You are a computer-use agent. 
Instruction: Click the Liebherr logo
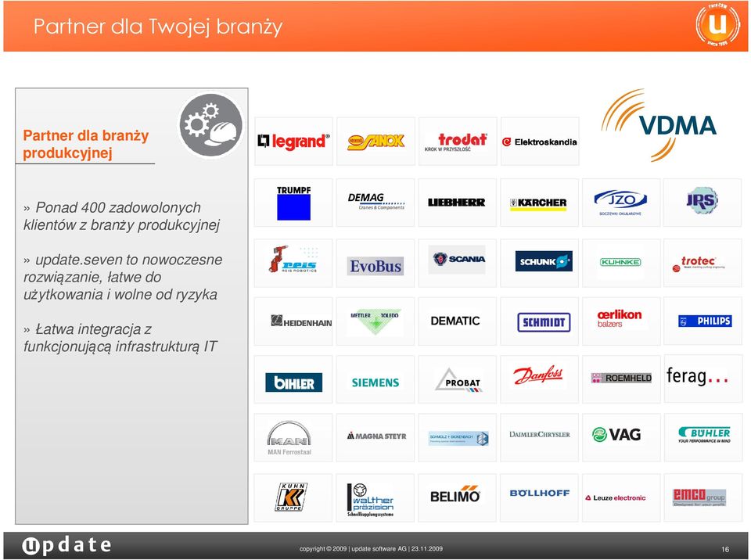point(458,203)
